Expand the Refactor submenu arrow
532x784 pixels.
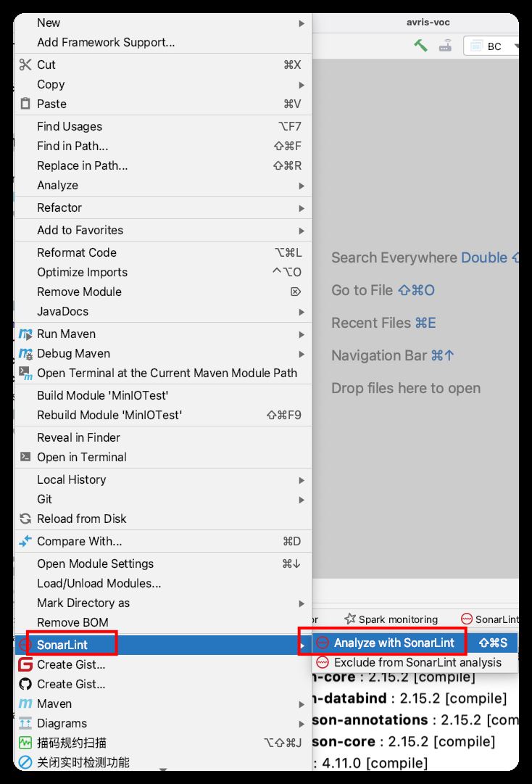click(x=302, y=208)
